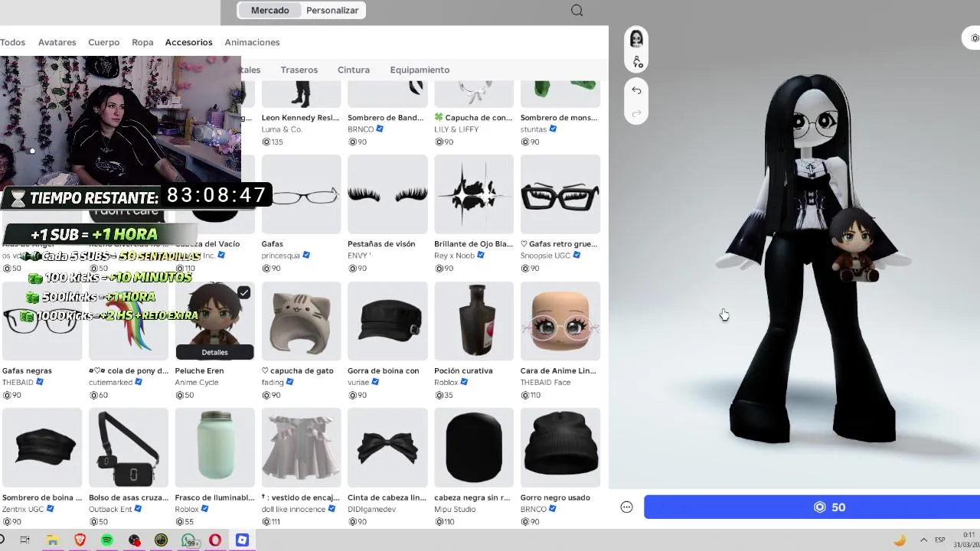Select Gorro negro usado thumbnail
This screenshot has width=980, height=551.
click(560, 448)
